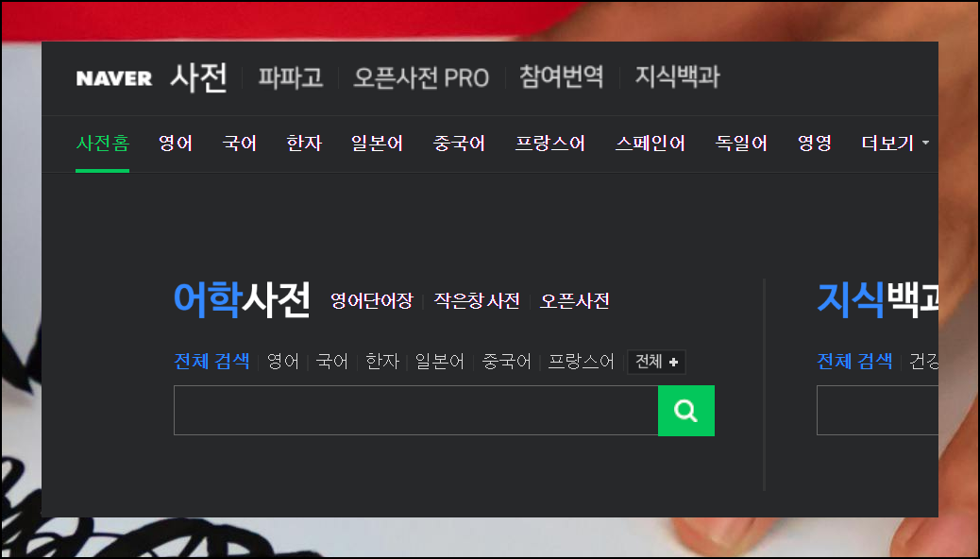Select 영어 search filter

click(283, 362)
